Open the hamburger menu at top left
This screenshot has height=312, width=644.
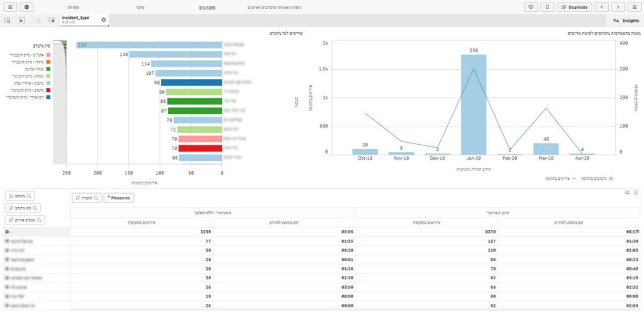pos(10,7)
